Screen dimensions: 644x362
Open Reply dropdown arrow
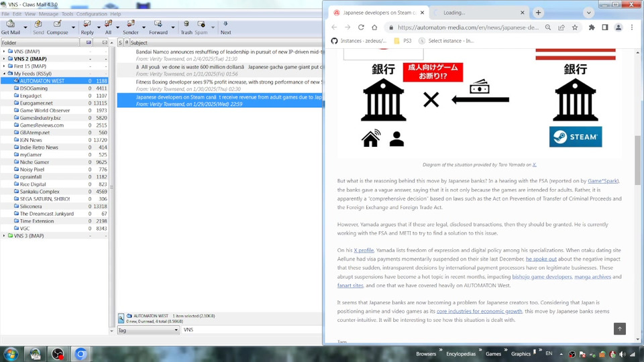[99, 28]
